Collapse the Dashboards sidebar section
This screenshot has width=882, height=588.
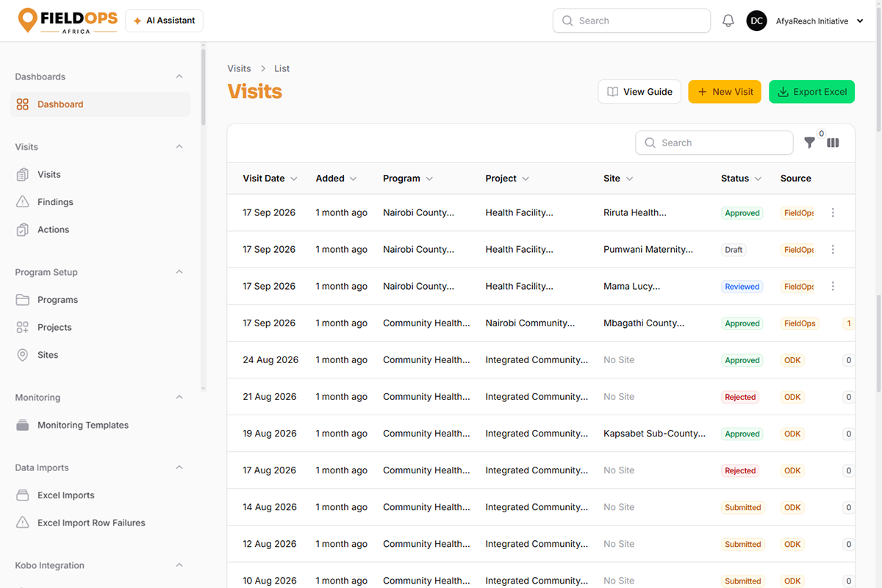(x=179, y=77)
